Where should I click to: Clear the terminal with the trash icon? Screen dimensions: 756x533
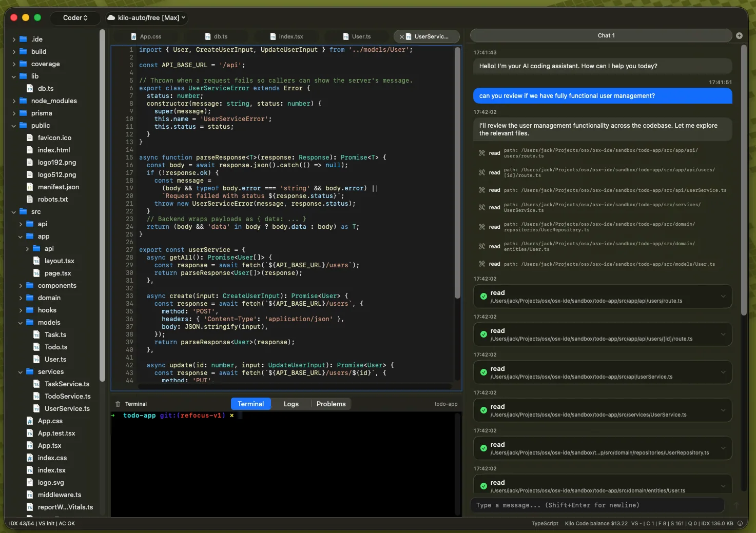tap(118, 404)
